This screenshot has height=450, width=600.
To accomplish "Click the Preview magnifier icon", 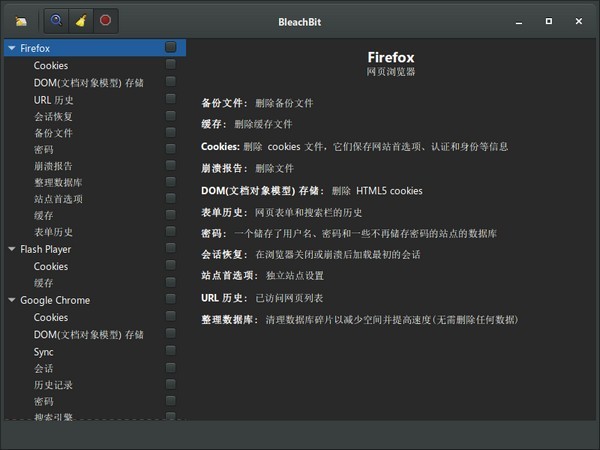I will pyautogui.click(x=56, y=21).
